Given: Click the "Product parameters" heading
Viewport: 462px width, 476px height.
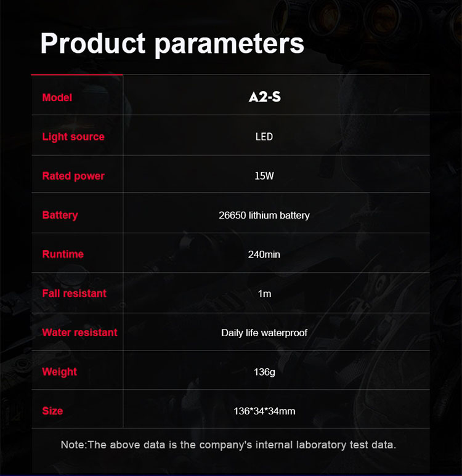Looking at the screenshot, I should coord(172,44).
